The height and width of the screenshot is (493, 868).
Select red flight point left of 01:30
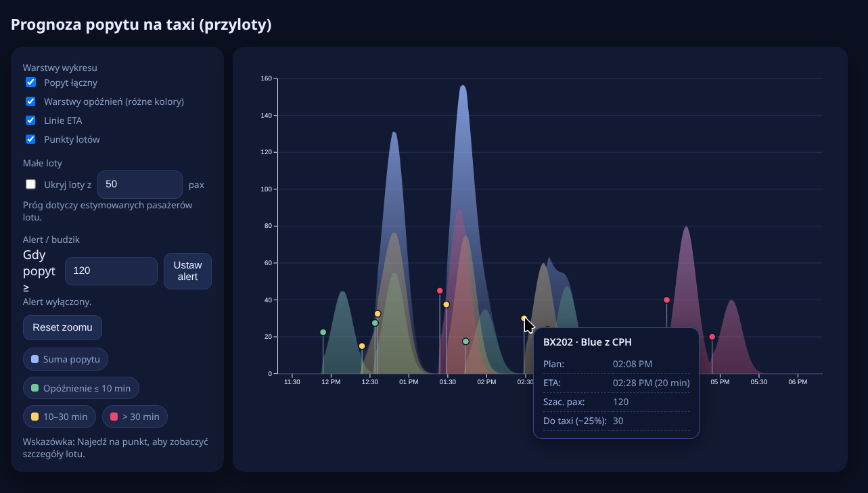click(440, 291)
